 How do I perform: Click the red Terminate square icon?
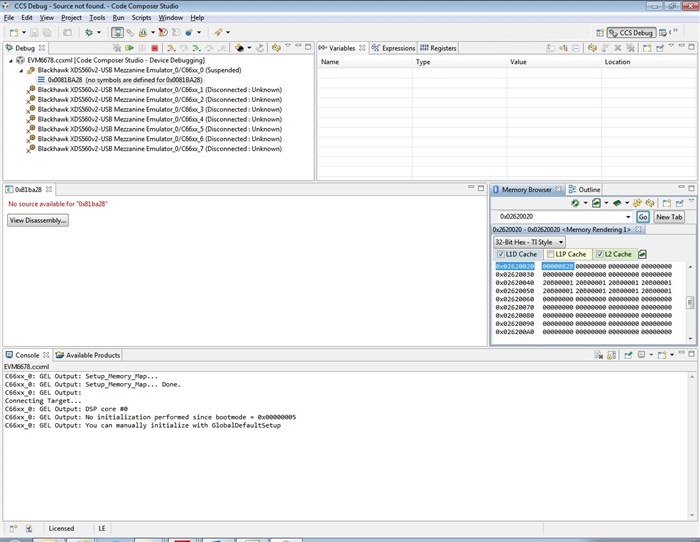tap(154, 48)
